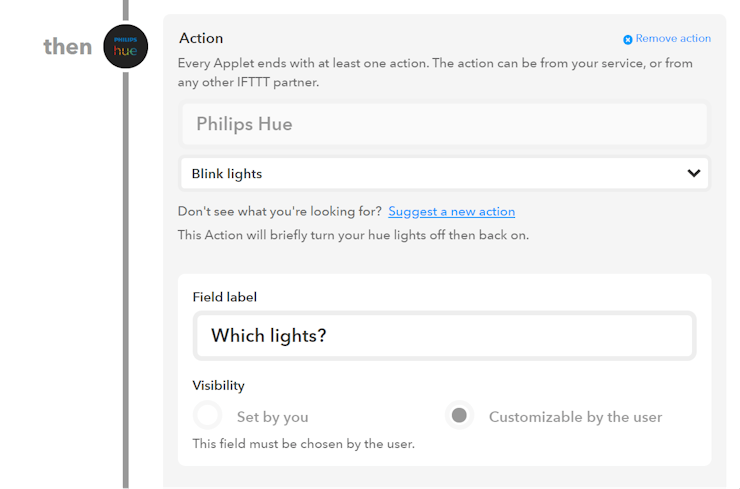
Task: Click the 'Field label' caption
Action: (225, 297)
